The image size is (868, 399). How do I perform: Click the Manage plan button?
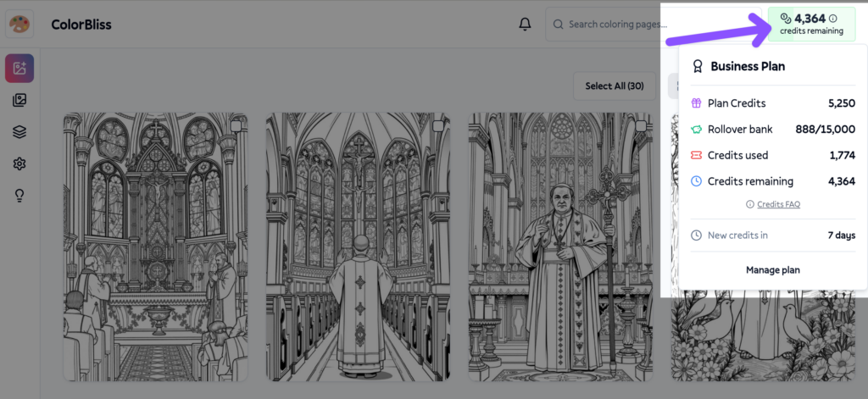pyautogui.click(x=773, y=270)
